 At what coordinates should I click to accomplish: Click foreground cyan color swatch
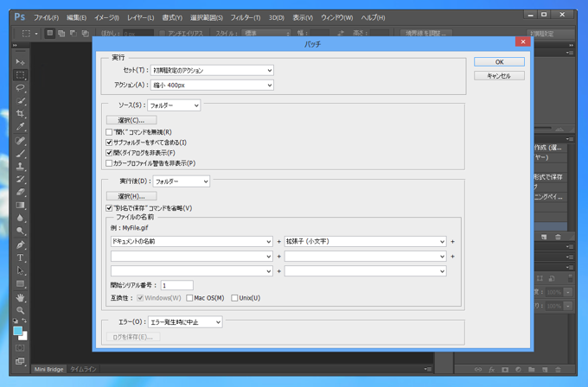pyautogui.click(x=17, y=331)
